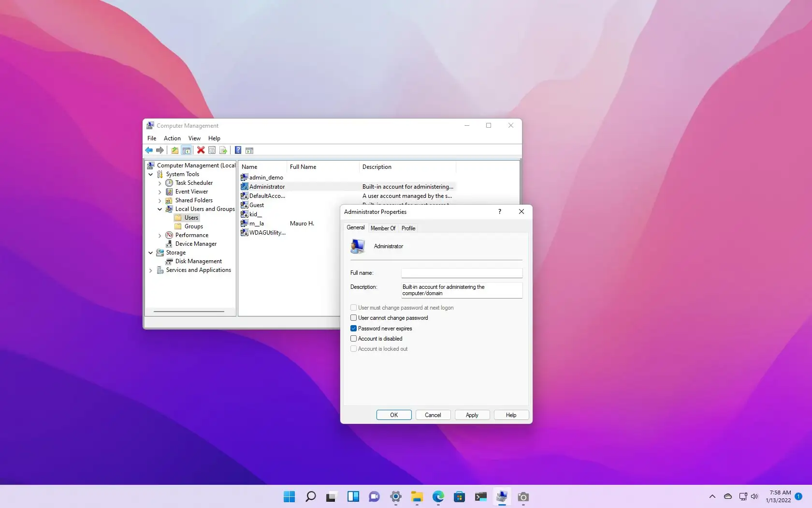Click the tree pane horizontal scrollbar
The width and height of the screenshot is (812, 508).
click(x=188, y=312)
